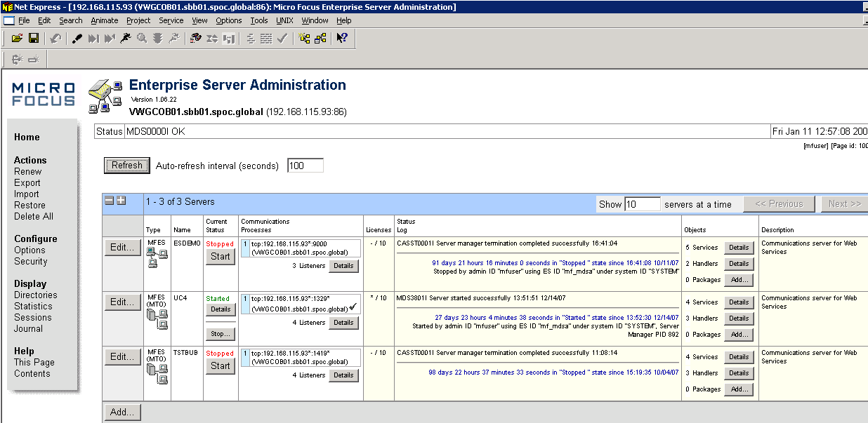Add a package to the TSTBUB server
868x423 pixels.
pyautogui.click(x=739, y=389)
